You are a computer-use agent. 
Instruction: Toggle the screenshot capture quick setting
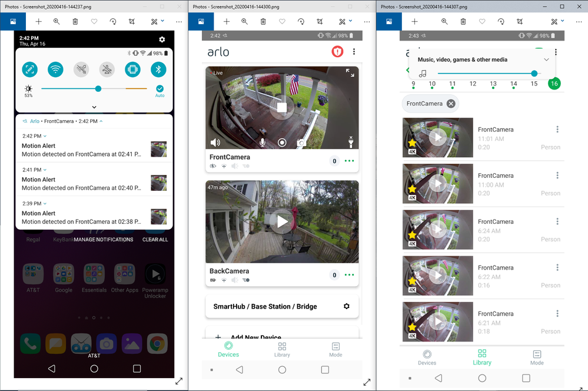click(29, 69)
